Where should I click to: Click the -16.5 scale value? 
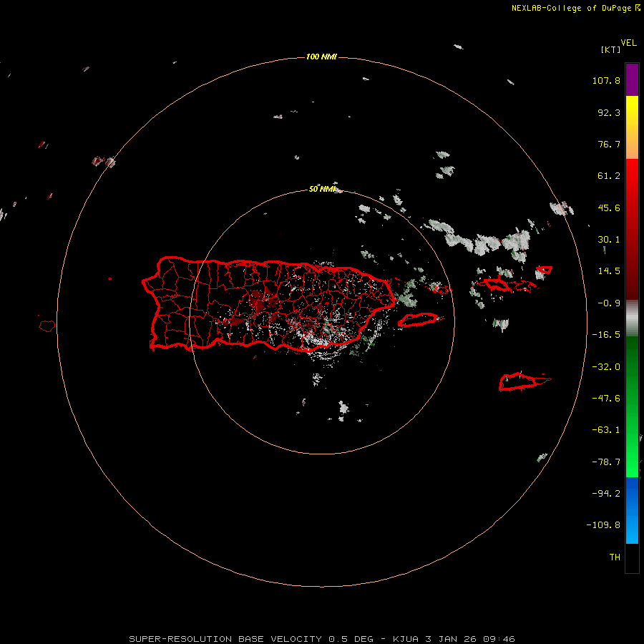click(x=606, y=335)
